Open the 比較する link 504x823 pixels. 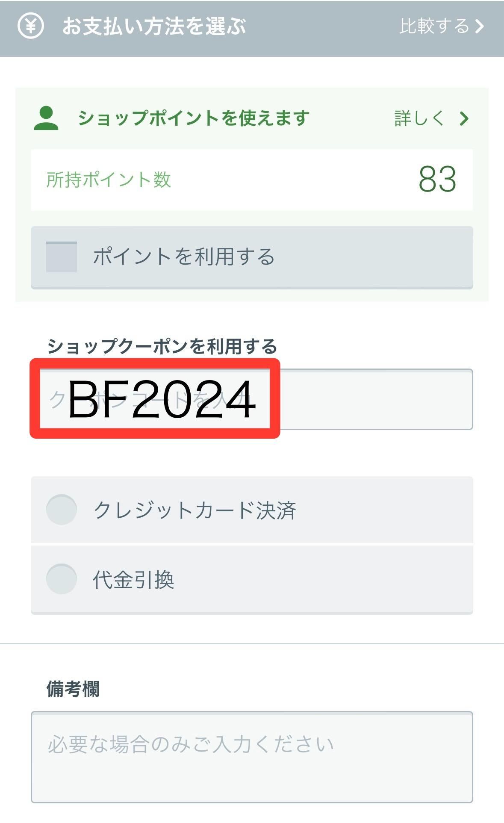tap(442, 26)
